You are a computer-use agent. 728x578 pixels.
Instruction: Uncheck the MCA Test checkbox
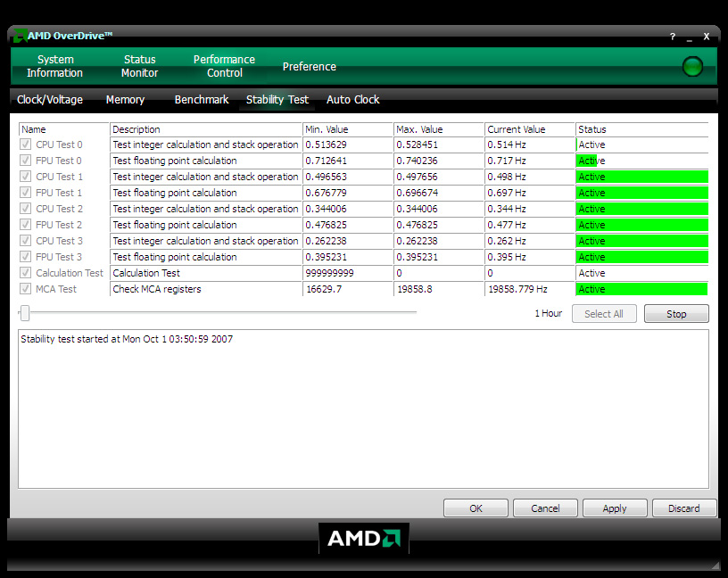(x=26, y=289)
